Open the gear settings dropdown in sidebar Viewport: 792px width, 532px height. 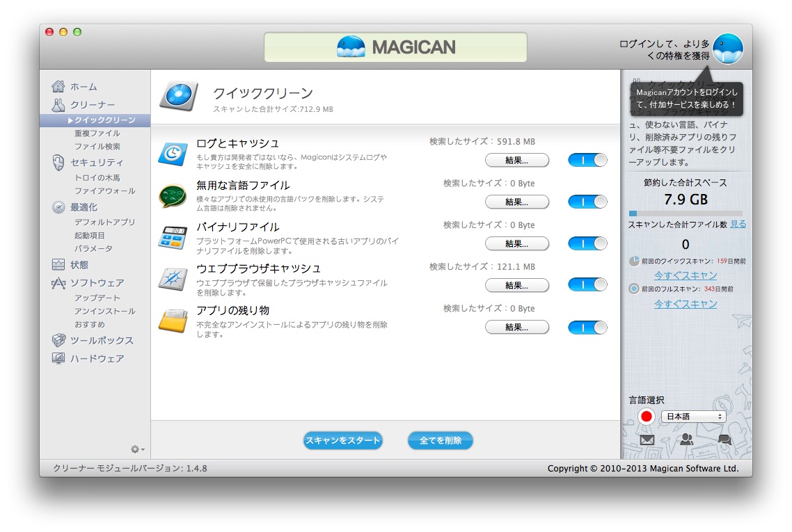(137, 449)
